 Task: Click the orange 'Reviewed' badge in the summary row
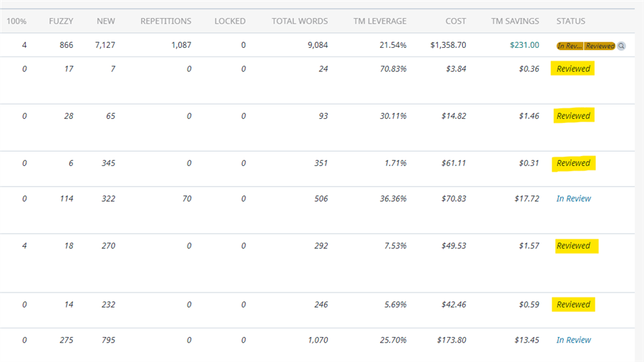click(599, 46)
